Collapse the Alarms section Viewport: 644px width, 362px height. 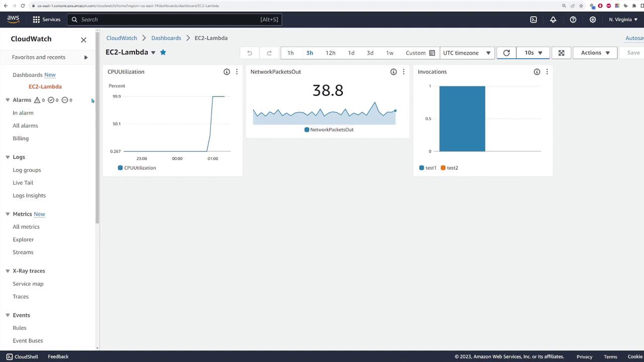(8, 100)
